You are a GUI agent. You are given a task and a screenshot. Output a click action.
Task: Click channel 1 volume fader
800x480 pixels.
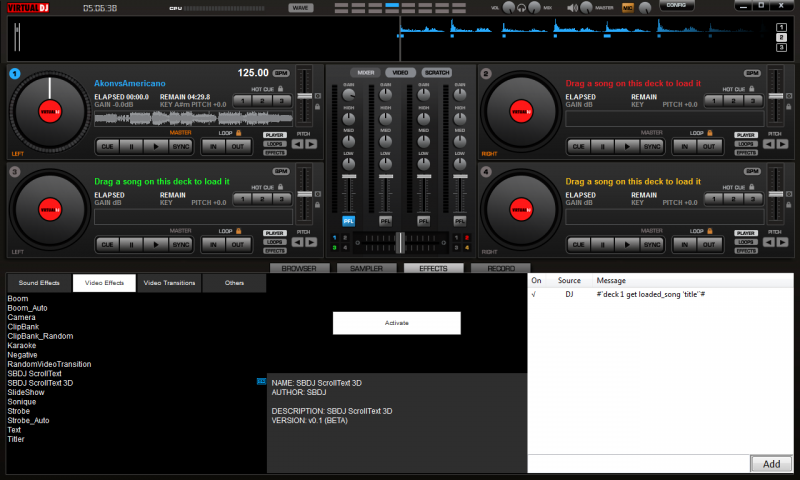348,176
